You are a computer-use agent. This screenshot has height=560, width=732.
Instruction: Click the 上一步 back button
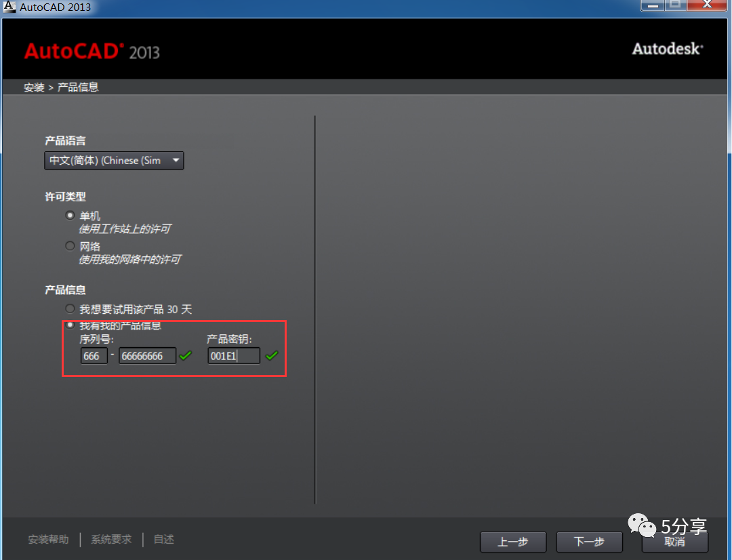coord(513,542)
